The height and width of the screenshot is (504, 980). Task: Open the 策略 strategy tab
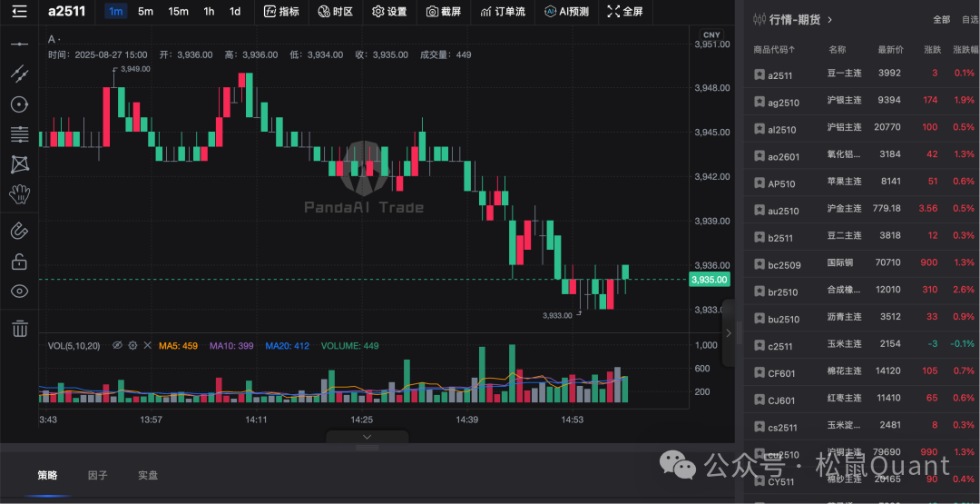pyautogui.click(x=47, y=475)
